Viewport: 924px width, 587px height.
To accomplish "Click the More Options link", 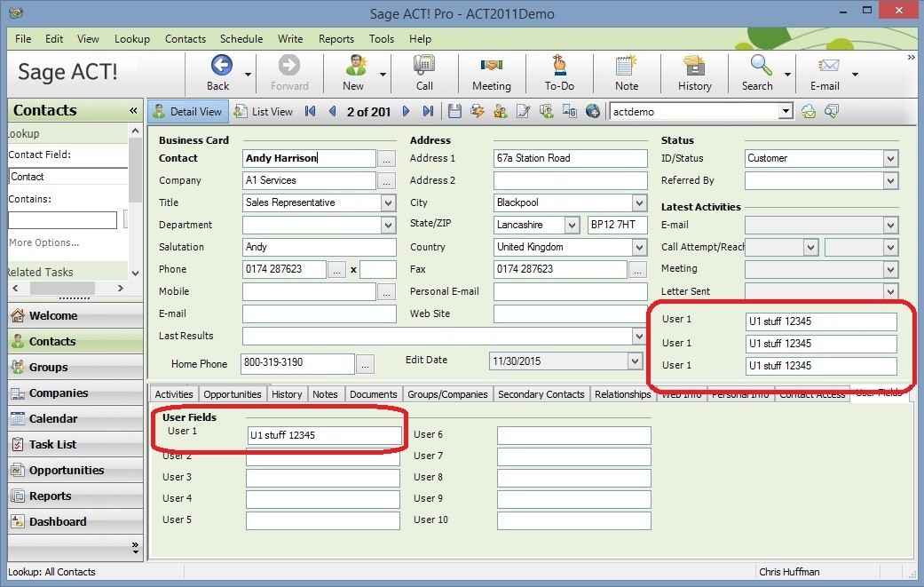I will click(x=43, y=242).
